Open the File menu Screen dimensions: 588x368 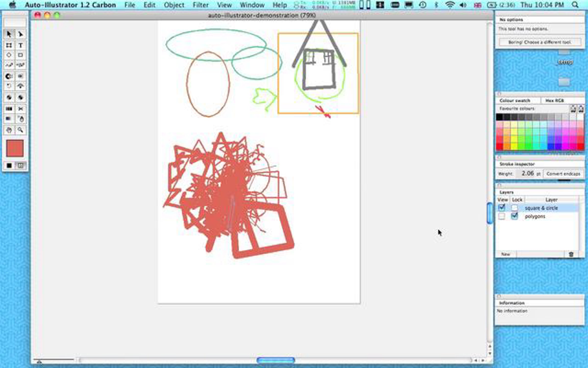pyautogui.click(x=130, y=5)
